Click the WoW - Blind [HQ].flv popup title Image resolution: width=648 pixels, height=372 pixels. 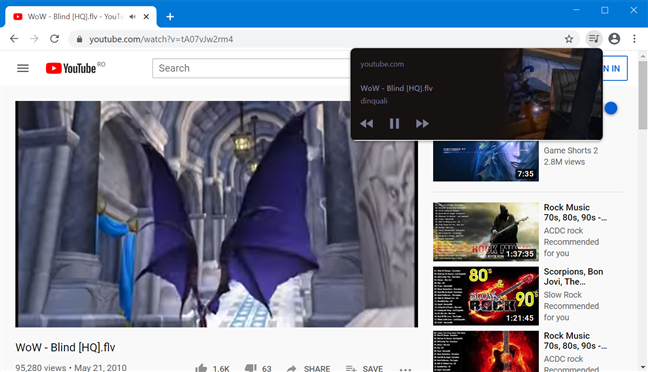396,88
